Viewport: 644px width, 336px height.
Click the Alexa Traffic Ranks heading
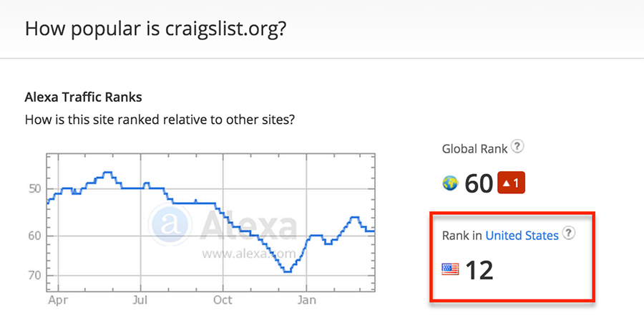coord(84,97)
